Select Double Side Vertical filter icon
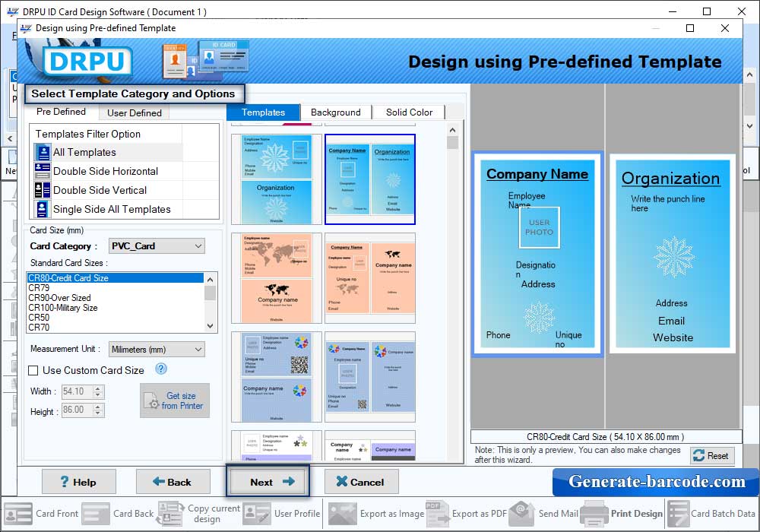Image resolution: width=760 pixels, height=532 pixels. pyautogui.click(x=43, y=190)
